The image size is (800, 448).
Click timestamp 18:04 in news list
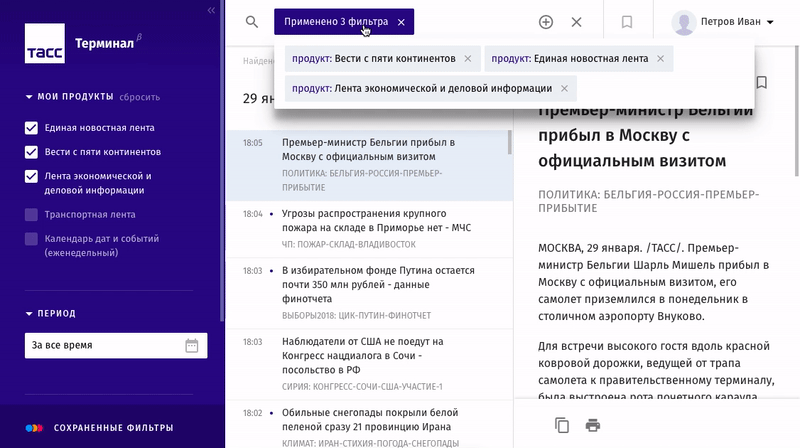click(253, 214)
